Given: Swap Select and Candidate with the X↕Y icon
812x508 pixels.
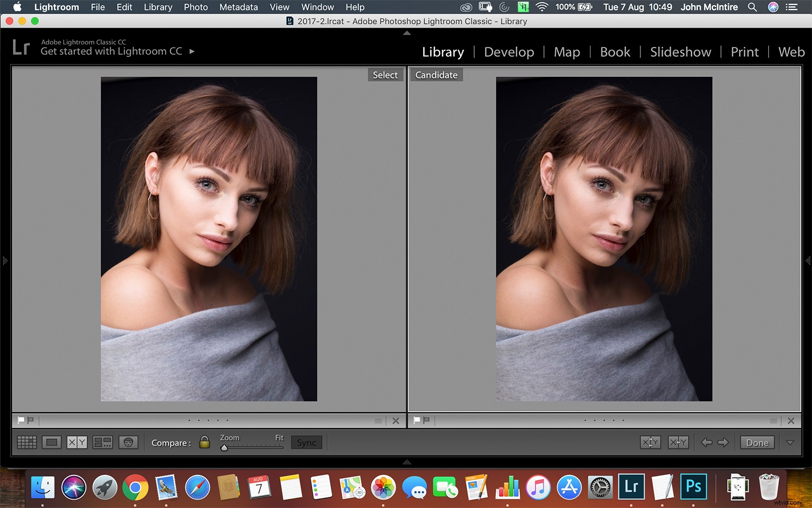Looking at the screenshot, I should tap(650, 442).
